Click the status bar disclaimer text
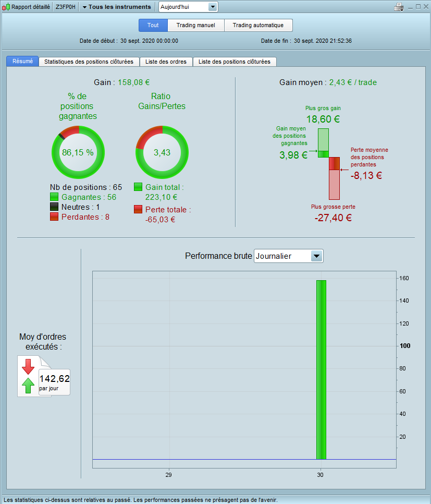Viewport: 431px width, 504px height. point(140,500)
